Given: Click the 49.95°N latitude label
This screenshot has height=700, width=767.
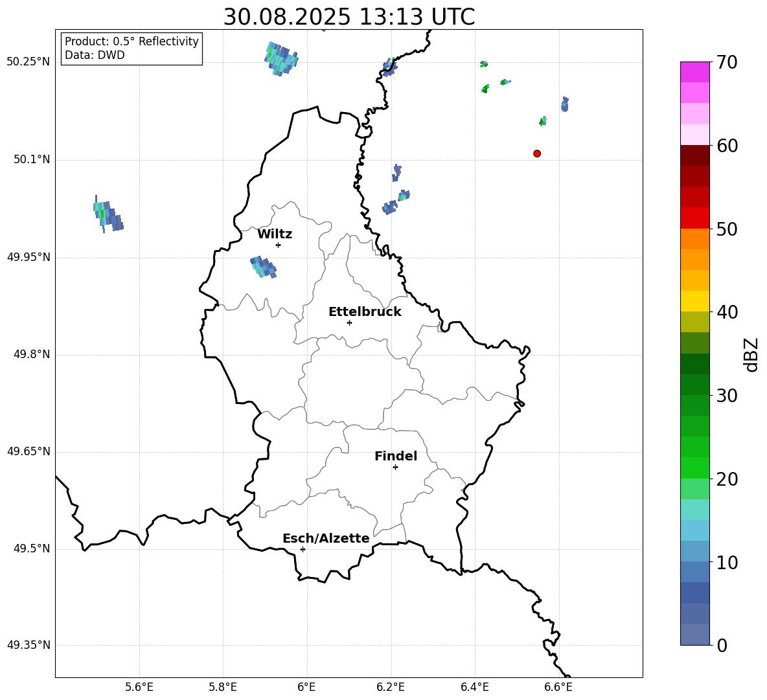Looking at the screenshot, I should (29, 257).
